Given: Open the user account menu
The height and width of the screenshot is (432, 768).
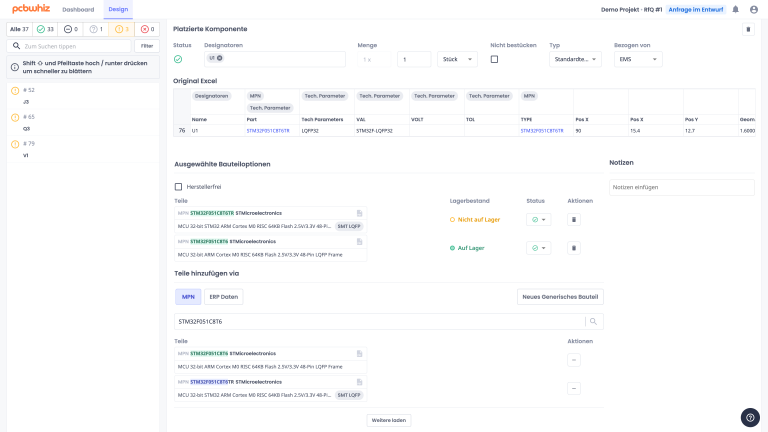Looking at the screenshot, I should [x=755, y=9].
